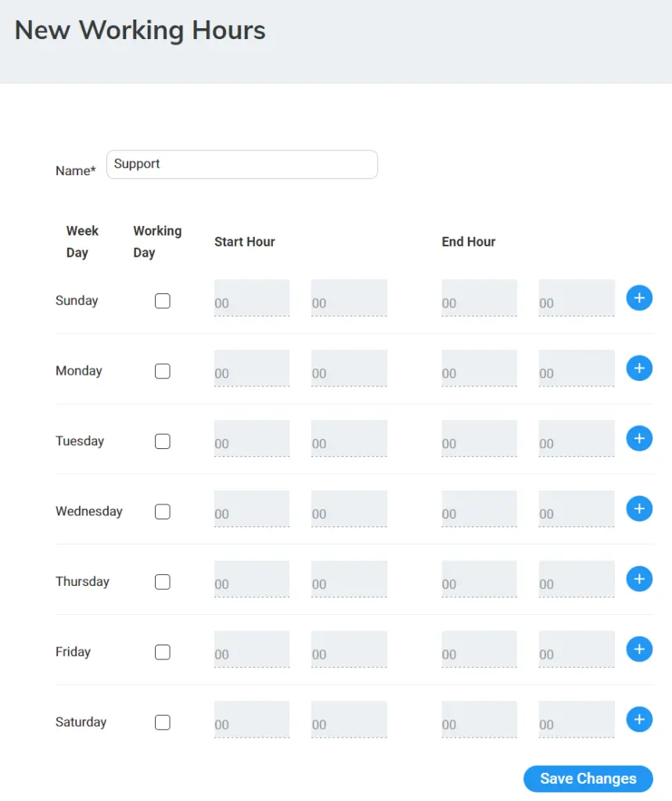Select Sunday's end minutes field
Image resolution: width=672 pixels, height=801 pixels.
click(577, 298)
